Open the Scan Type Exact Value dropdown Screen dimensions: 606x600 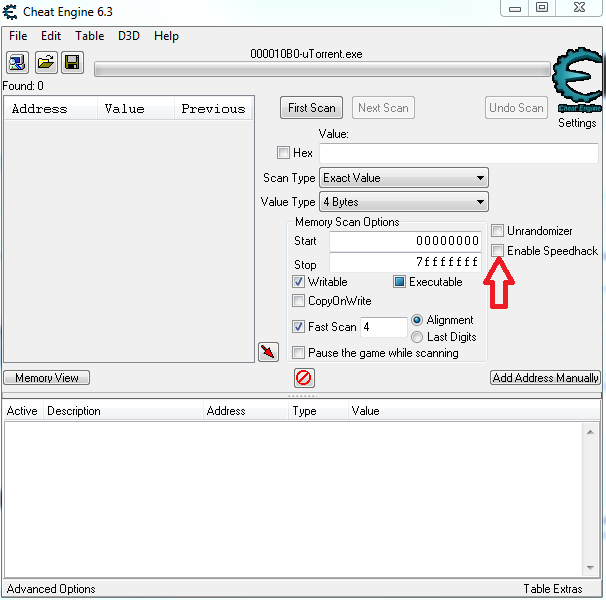coord(404,178)
